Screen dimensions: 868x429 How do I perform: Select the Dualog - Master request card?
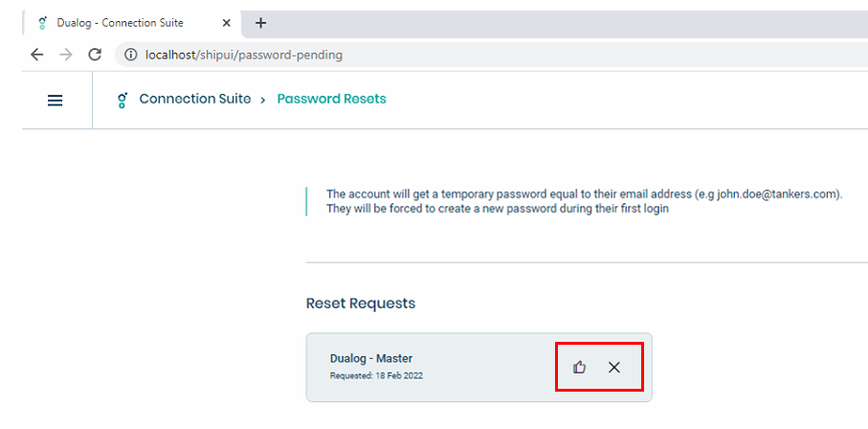479,367
